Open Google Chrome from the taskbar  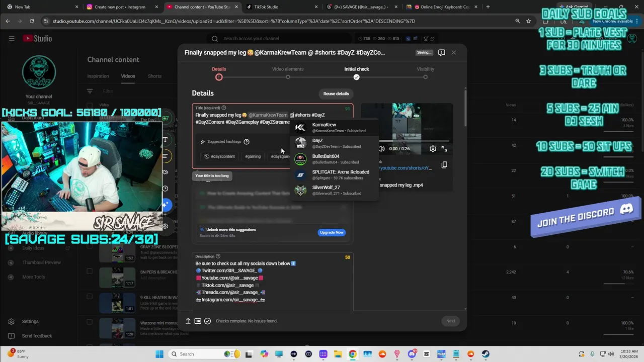click(x=353, y=354)
